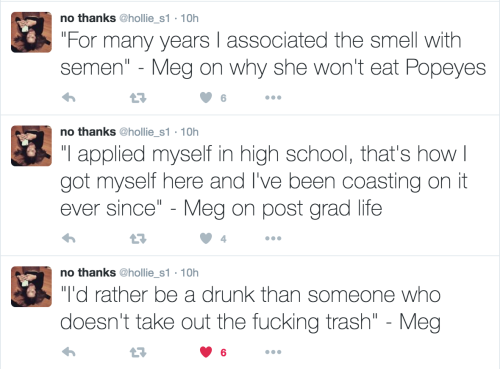Open the 10h timestamp on the third tweet

point(190,273)
